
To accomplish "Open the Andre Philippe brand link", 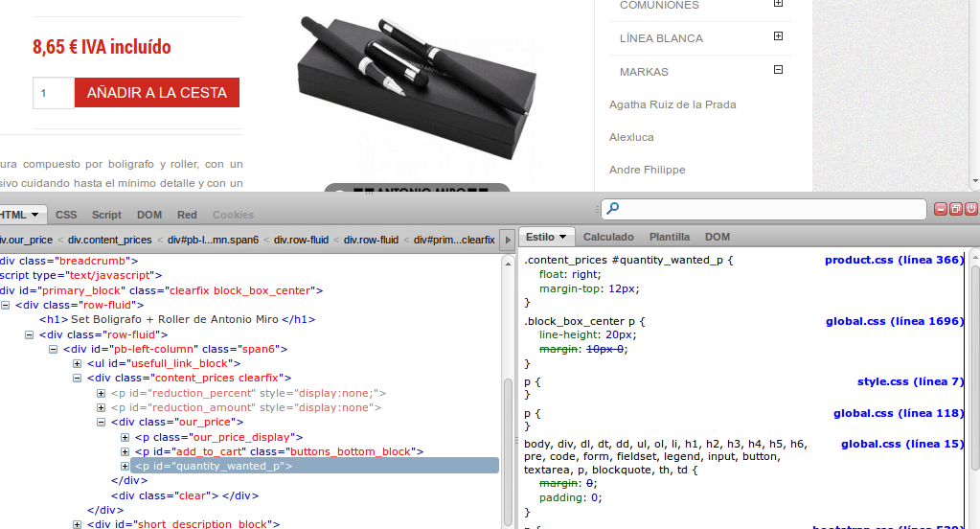I will click(x=647, y=170).
